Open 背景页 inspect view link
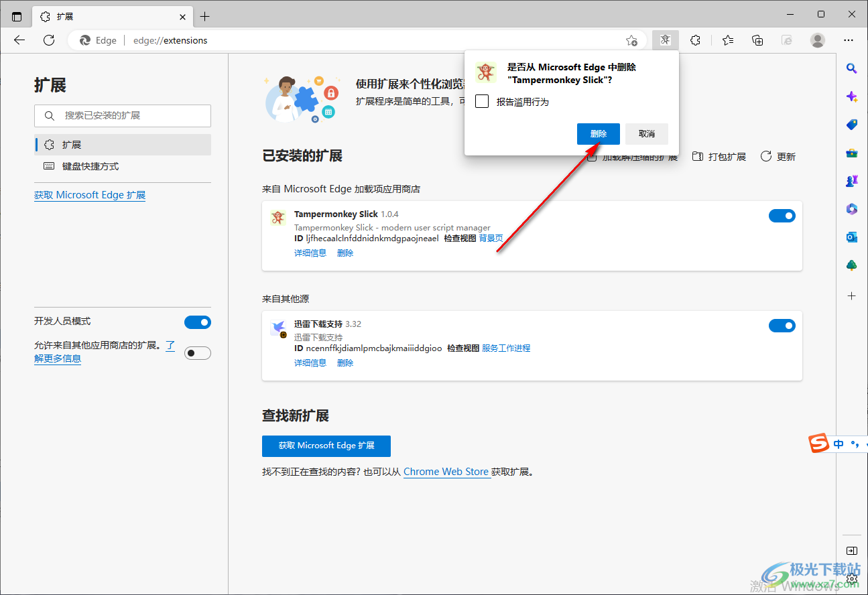 [491, 239]
